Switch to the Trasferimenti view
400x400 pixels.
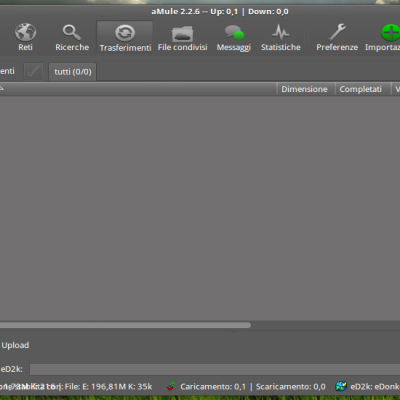pos(125,37)
